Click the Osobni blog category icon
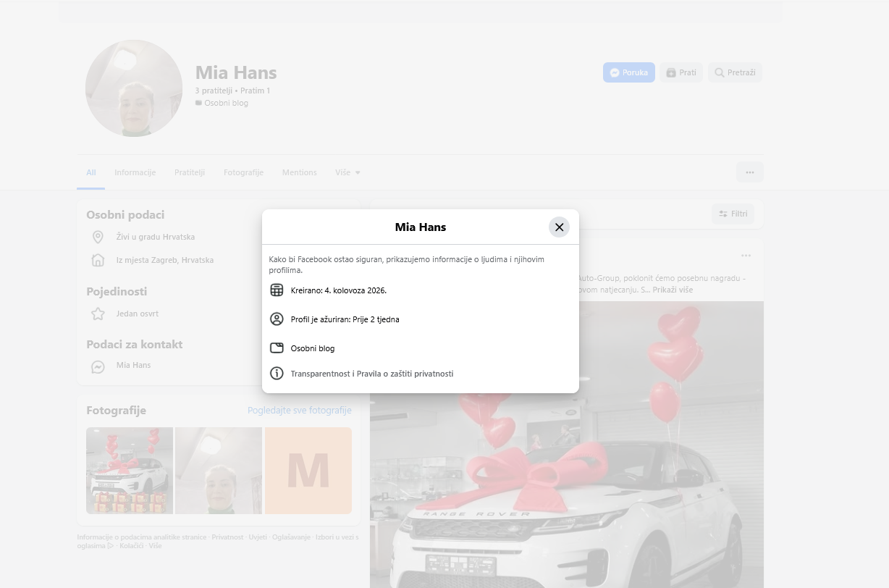The width and height of the screenshot is (889, 588). (x=276, y=348)
